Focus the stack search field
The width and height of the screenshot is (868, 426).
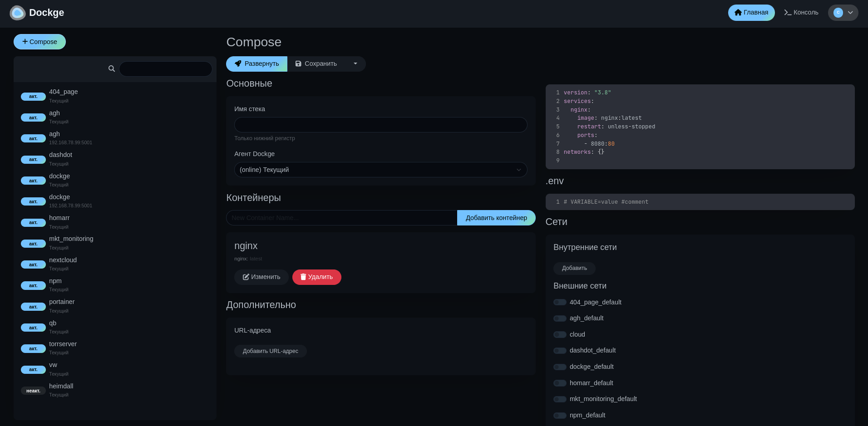click(166, 69)
